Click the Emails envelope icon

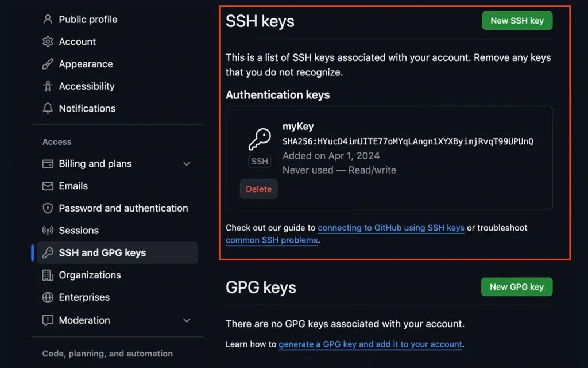(x=48, y=186)
